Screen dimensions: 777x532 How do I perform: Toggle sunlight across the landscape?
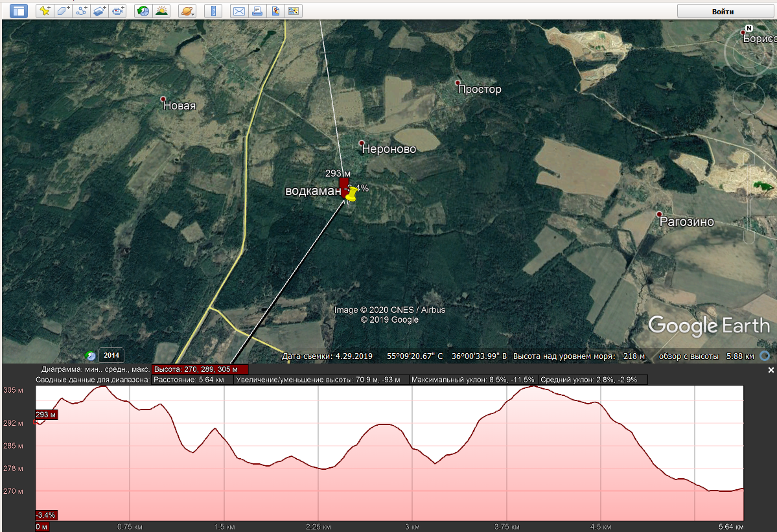point(161,11)
